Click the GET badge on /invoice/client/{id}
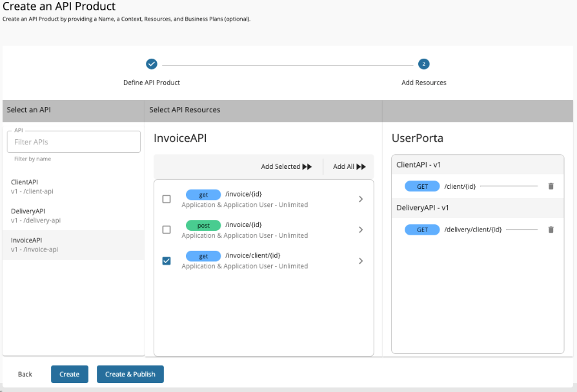The width and height of the screenshot is (577, 392). point(203,256)
